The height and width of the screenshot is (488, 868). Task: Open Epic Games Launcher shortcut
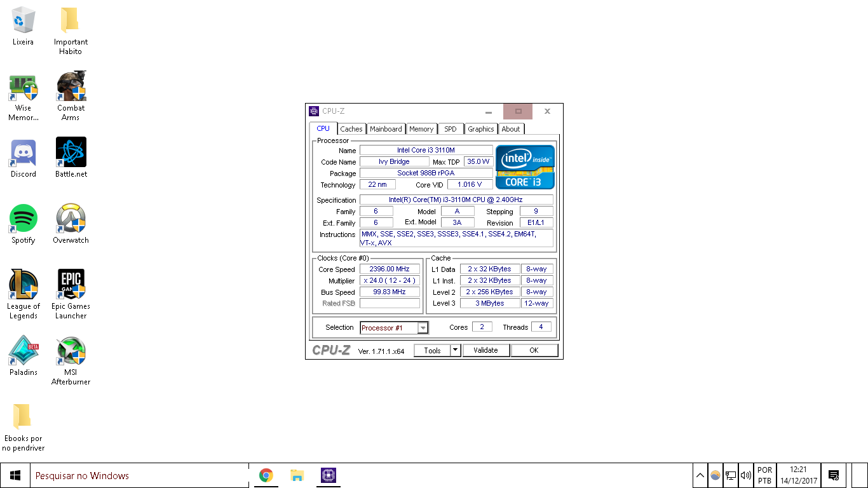(x=71, y=295)
